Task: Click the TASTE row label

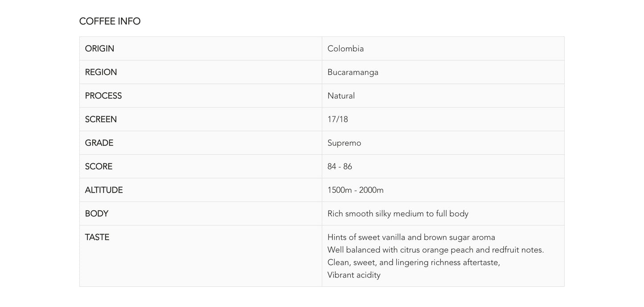Action: 97,237
